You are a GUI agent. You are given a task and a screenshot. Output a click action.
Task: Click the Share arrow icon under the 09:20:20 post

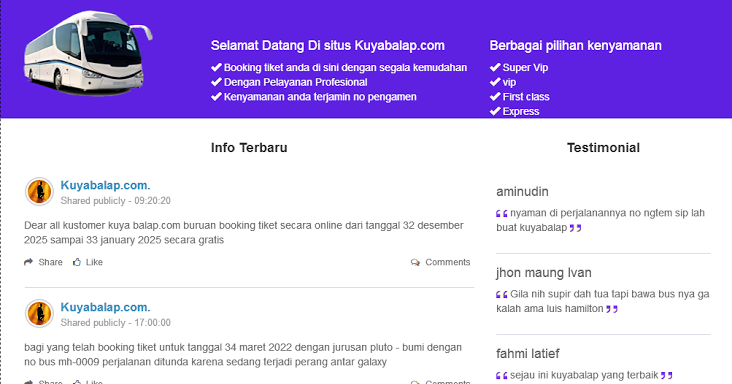pyautogui.click(x=28, y=262)
